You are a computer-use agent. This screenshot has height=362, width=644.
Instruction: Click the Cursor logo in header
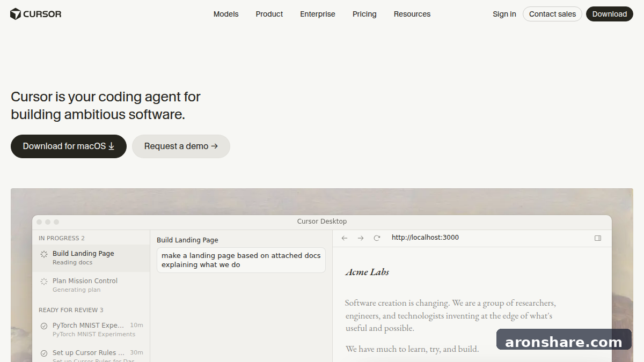[x=36, y=14]
